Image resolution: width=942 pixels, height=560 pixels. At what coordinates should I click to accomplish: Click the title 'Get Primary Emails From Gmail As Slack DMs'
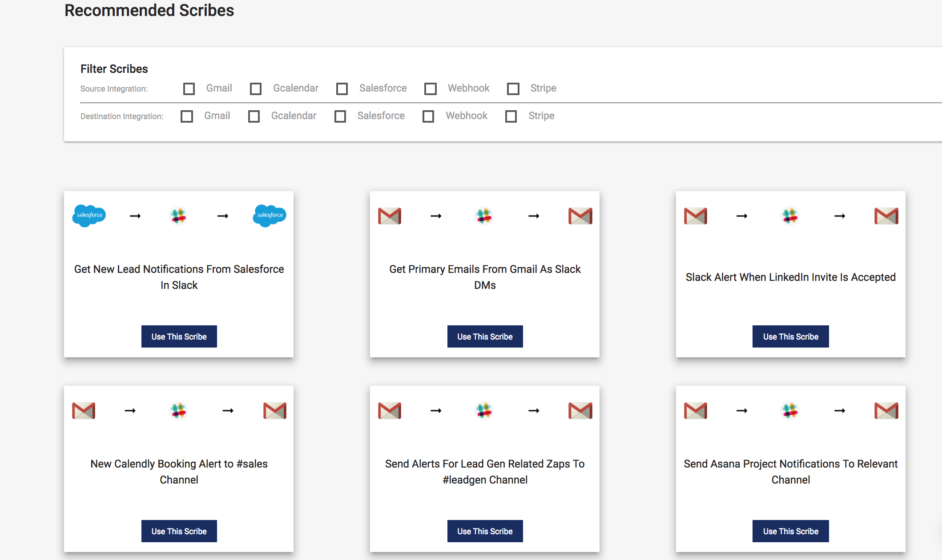click(485, 277)
